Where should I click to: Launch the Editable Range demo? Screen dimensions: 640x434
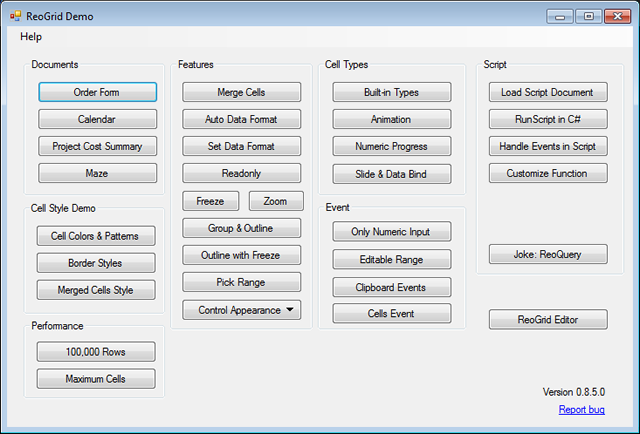point(392,259)
